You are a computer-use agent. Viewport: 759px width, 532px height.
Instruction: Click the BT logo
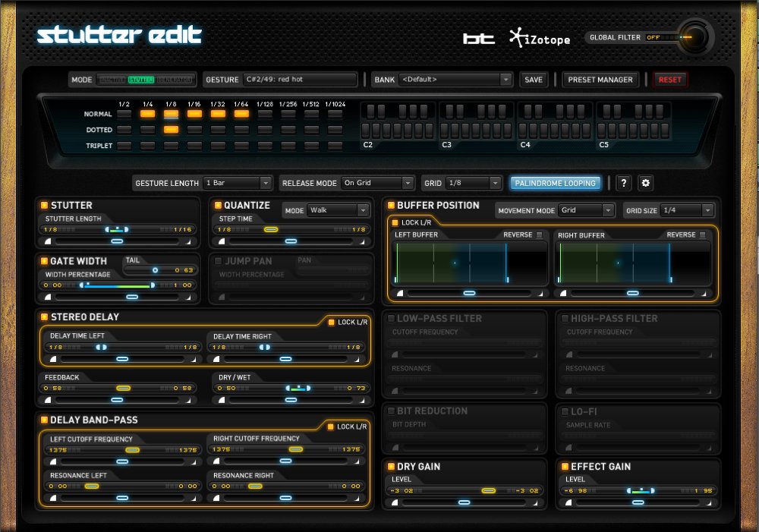tap(479, 37)
